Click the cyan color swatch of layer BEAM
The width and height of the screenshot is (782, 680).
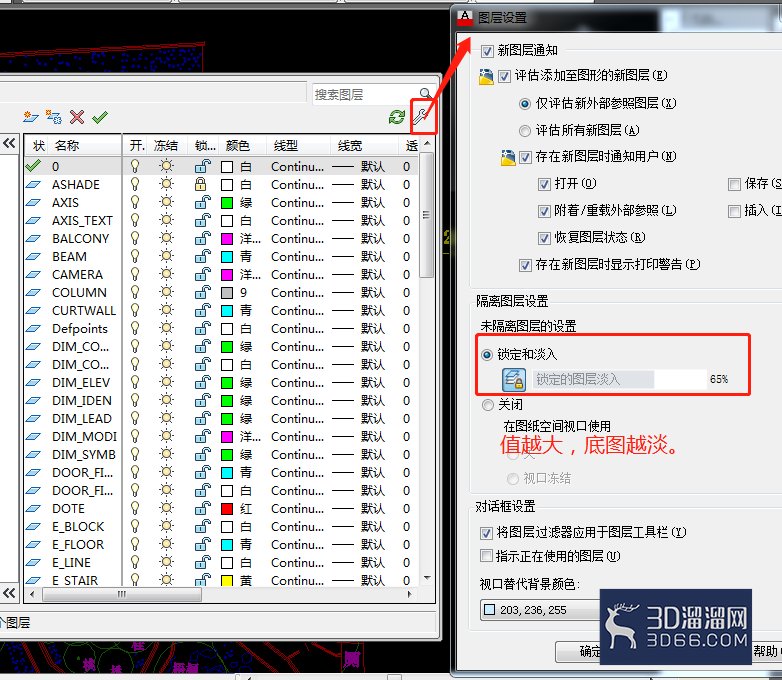pos(227,256)
